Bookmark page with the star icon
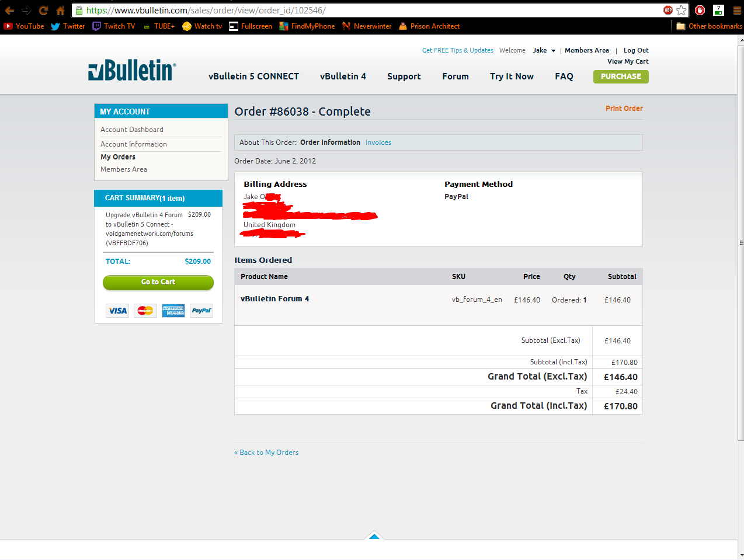 682,10
